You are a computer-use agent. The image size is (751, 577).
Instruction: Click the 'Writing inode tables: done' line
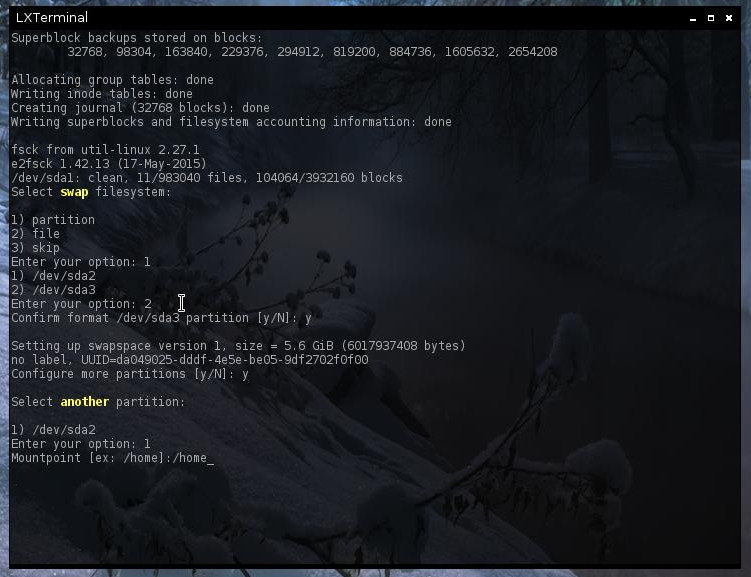(102, 94)
